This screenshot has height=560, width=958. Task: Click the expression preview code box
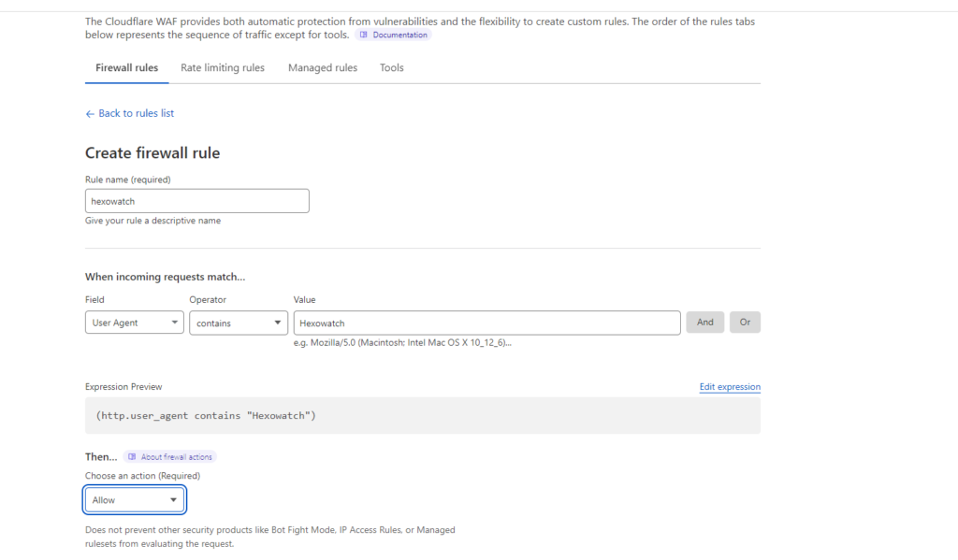423,415
